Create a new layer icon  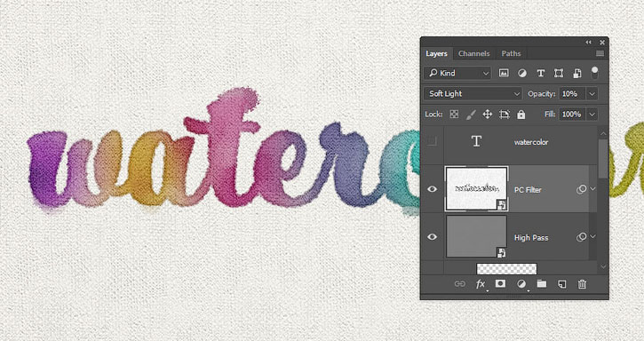(x=562, y=284)
